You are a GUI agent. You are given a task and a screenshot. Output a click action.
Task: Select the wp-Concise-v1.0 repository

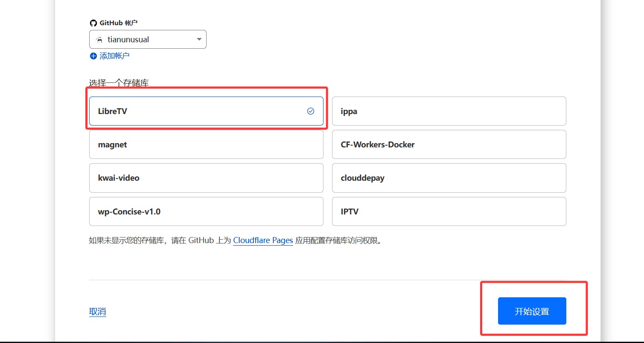[206, 211]
